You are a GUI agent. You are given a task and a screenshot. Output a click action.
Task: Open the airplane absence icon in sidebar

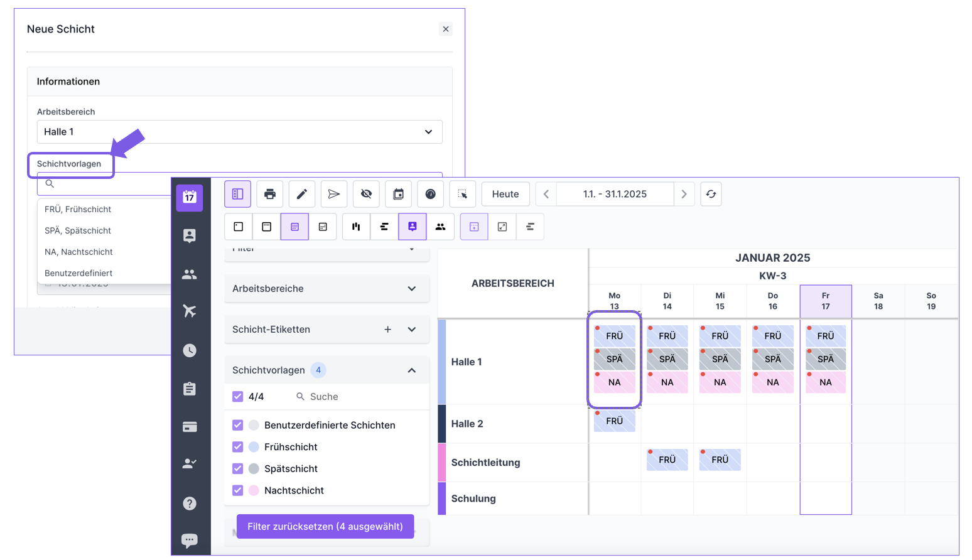[189, 311]
